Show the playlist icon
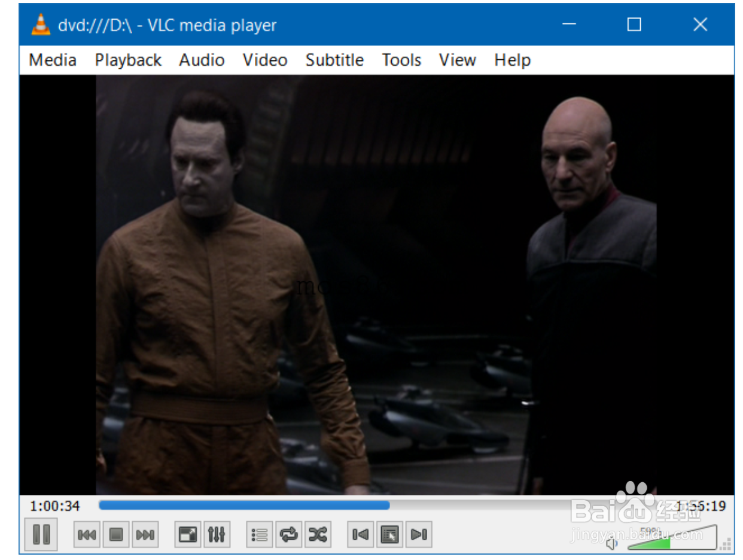743x560 pixels. point(260,535)
